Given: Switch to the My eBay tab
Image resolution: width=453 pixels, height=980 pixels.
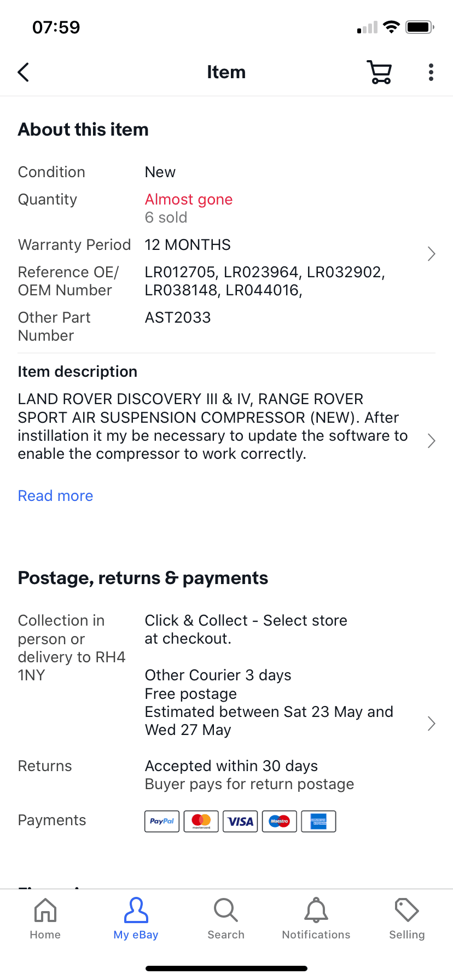Looking at the screenshot, I should (136, 918).
